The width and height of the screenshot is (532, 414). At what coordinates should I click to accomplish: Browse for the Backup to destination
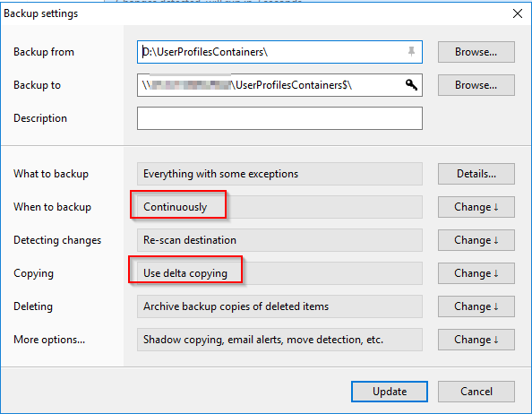pyautogui.click(x=476, y=85)
